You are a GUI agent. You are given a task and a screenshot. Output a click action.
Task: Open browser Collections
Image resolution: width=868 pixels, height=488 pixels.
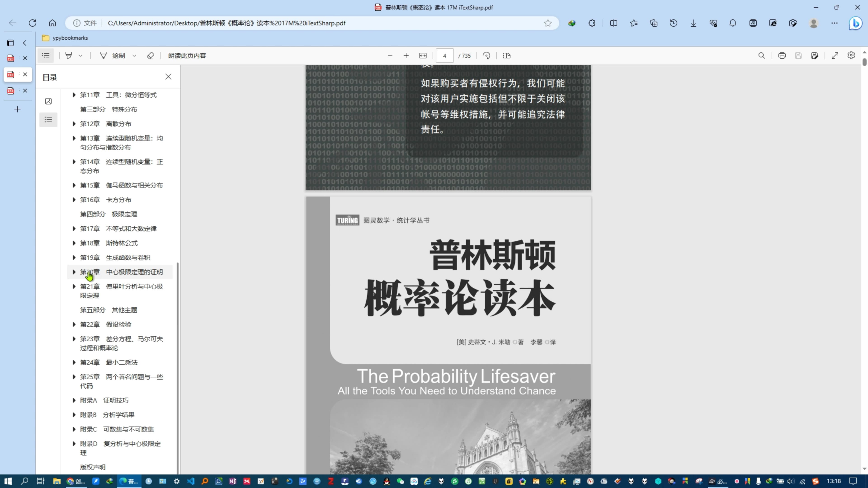pos(654,23)
